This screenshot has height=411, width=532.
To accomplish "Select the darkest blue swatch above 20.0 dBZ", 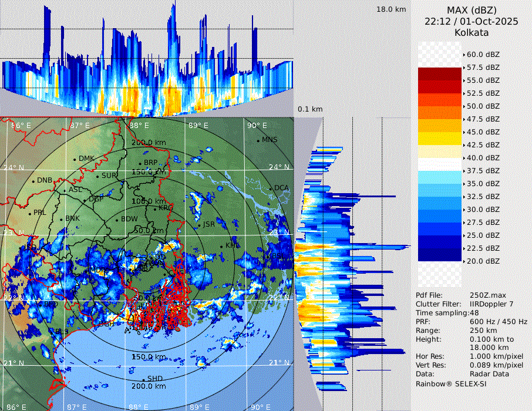I will click(439, 255).
